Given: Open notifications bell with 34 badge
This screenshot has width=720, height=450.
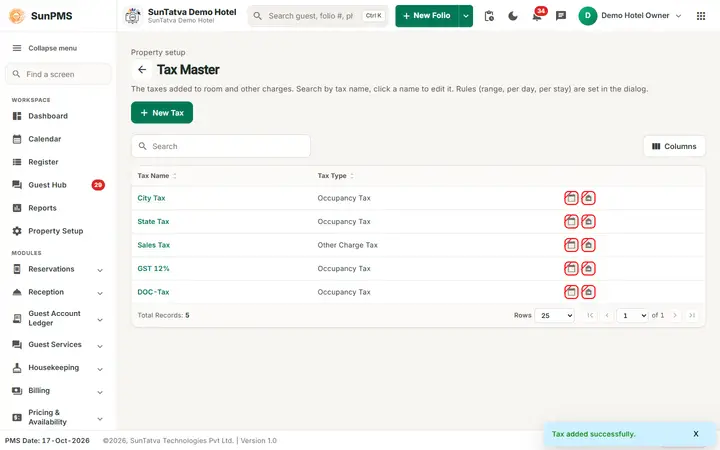Looking at the screenshot, I should coord(537,15).
